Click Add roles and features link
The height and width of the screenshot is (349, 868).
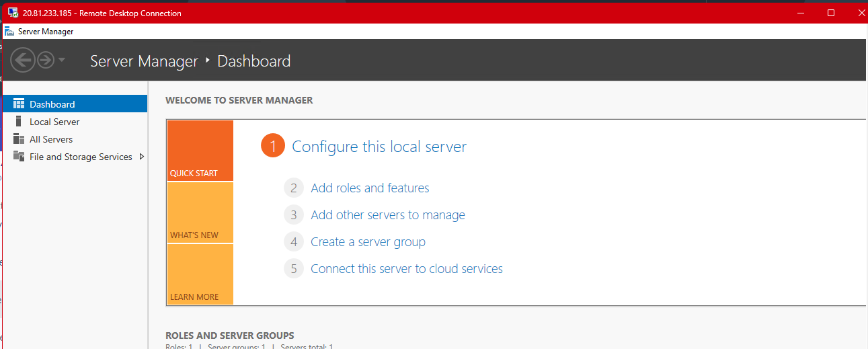(370, 188)
